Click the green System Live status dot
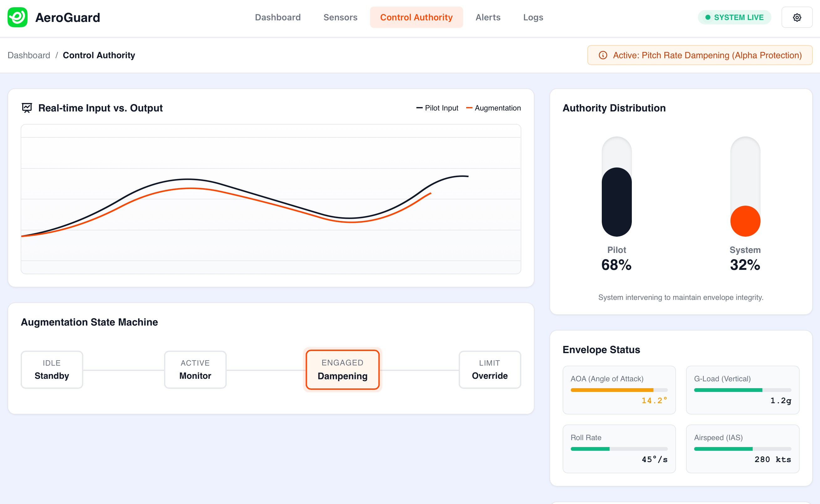The height and width of the screenshot is (504, 820). [x=708, y=17]
